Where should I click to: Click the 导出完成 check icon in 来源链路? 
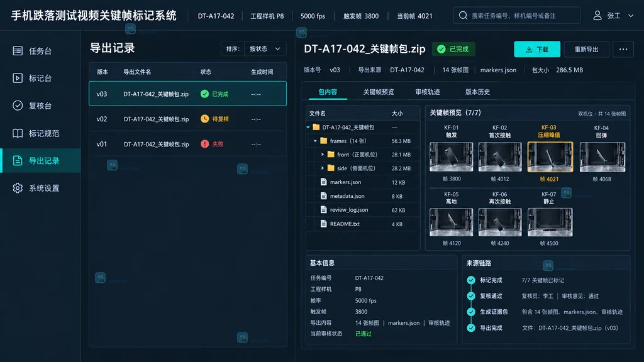[x=471, y=328]
